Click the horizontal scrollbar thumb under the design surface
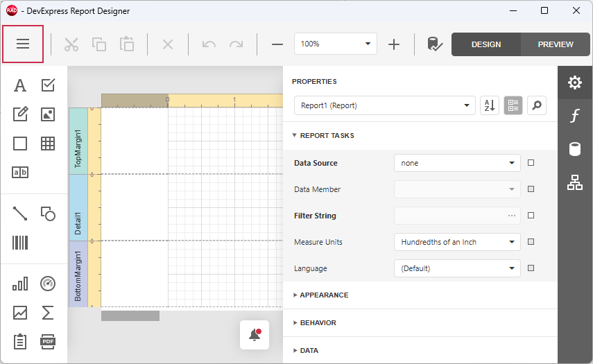 130,316
